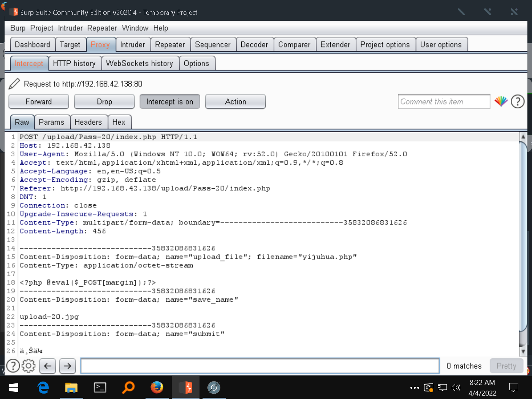Viewport: 532px width, 399px height.
Task: Open the Proxy Options sub-tab
Action: (x=196, y=64)
